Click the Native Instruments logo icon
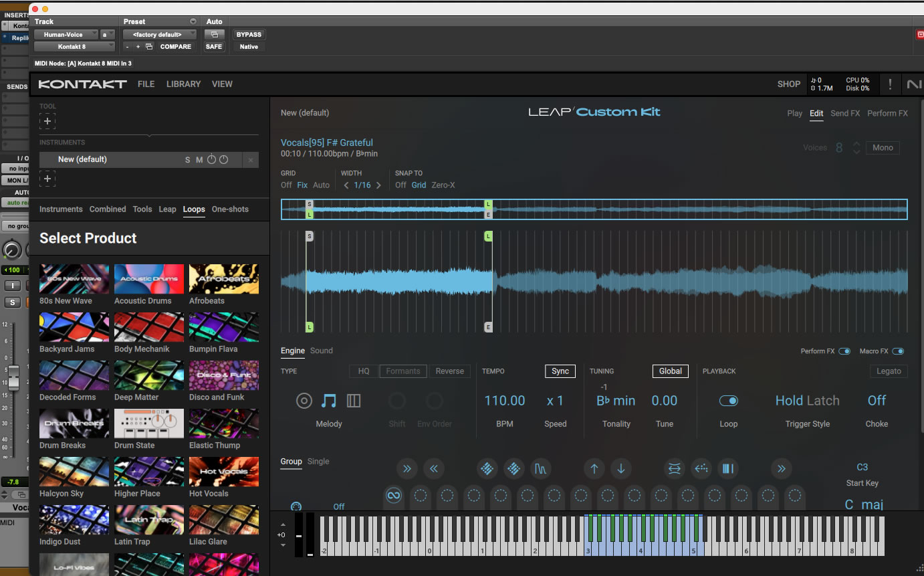 [913, 84]
